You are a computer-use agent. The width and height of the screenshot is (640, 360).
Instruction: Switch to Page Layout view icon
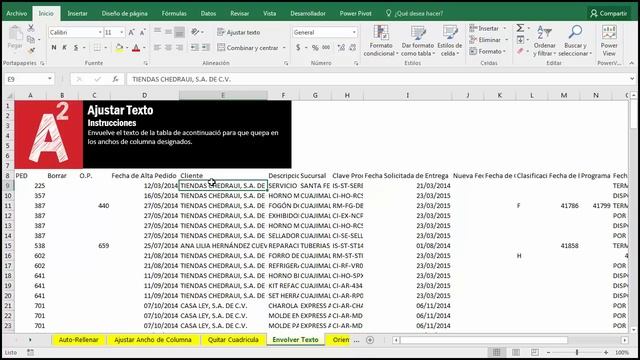pos(516,352)
